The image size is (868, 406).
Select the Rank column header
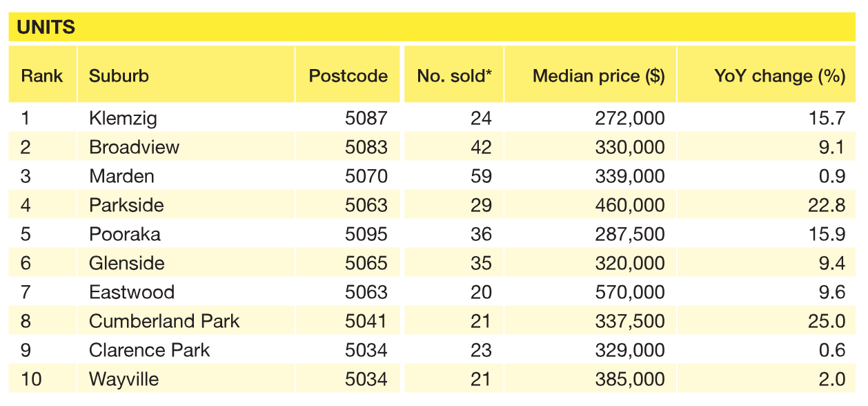click(42, 76)
